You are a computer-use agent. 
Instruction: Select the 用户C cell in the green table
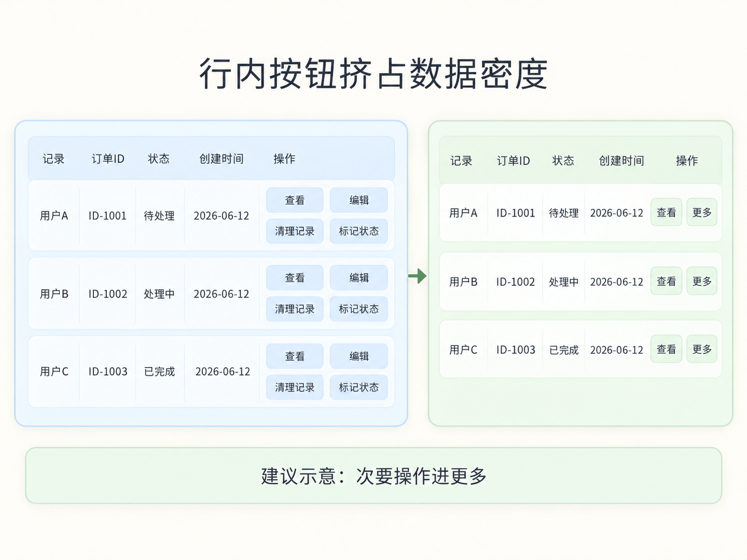click(463, 350)
